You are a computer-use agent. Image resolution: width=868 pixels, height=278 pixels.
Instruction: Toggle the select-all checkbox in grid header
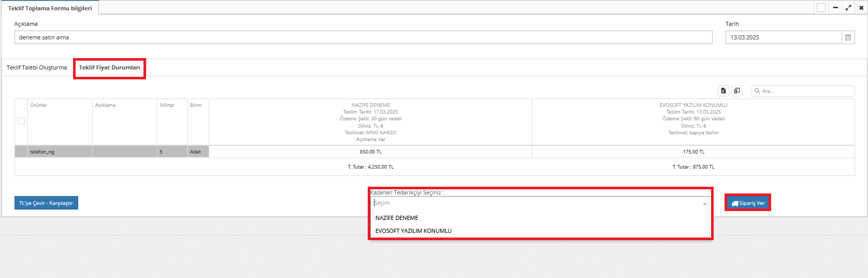coord(21,121)
